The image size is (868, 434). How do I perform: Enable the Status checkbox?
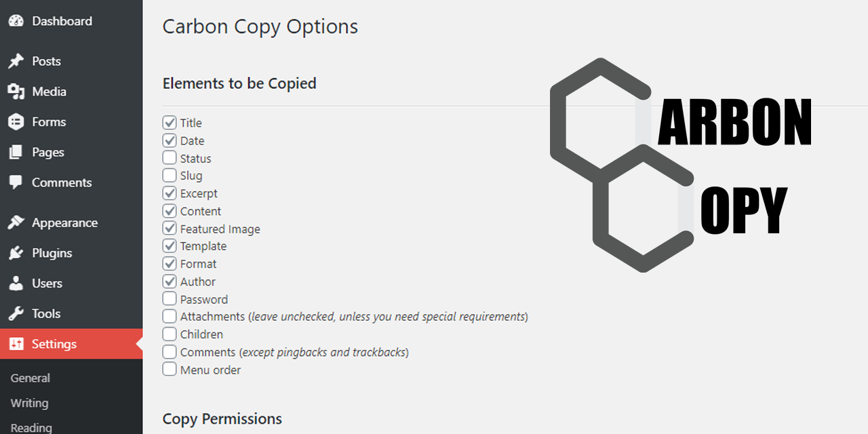170,158
